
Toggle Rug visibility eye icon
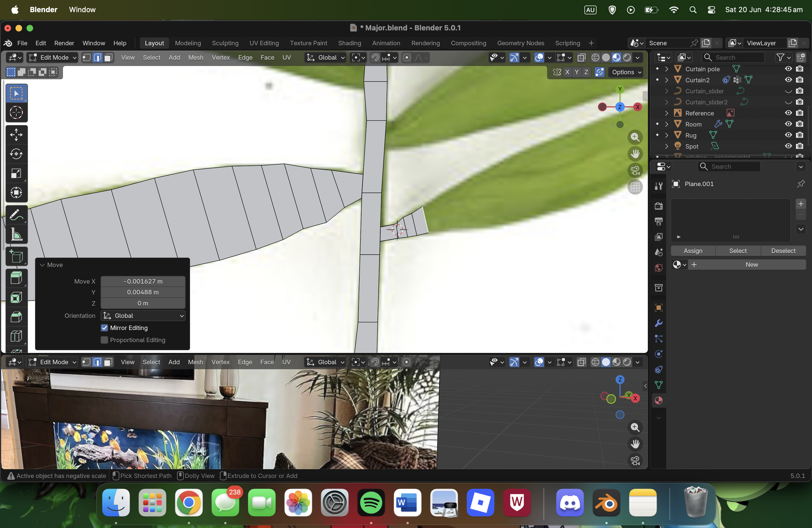point(788,135)
